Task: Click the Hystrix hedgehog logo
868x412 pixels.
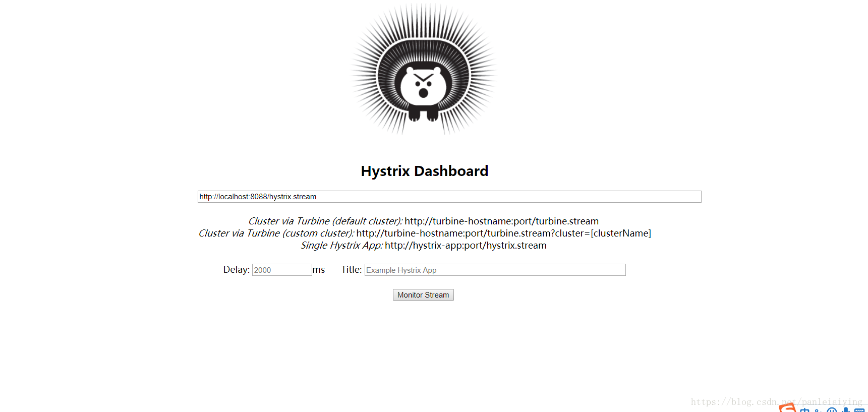Action: [x=424, y=70]
